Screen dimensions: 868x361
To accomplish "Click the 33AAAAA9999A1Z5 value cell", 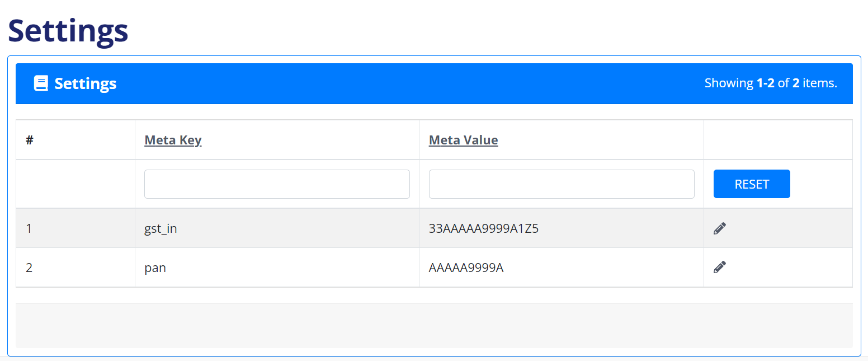I will pyautogui.click(x=483, y=228).
